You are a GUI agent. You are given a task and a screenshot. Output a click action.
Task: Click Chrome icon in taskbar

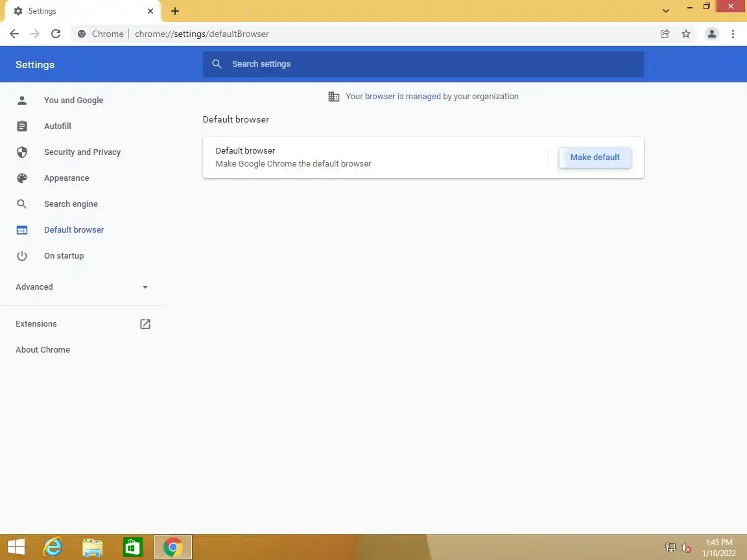(x=173, y=547)
